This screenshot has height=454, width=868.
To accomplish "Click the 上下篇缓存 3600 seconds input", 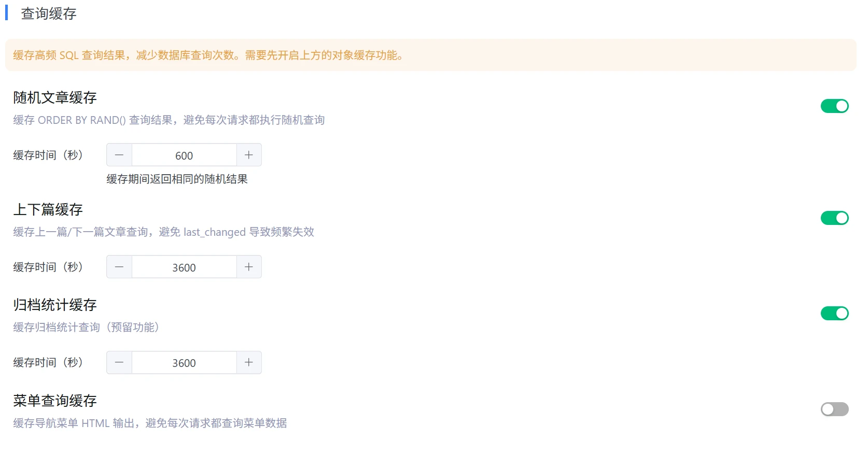I will 184,267.
